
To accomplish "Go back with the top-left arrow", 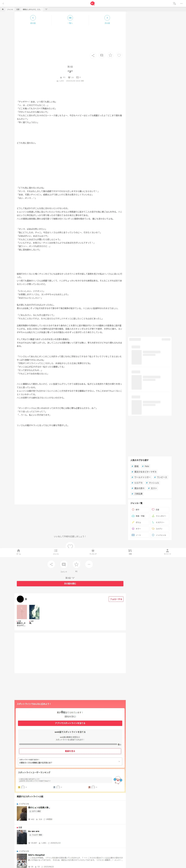I will pyautogui.click(x=3, y=3).
